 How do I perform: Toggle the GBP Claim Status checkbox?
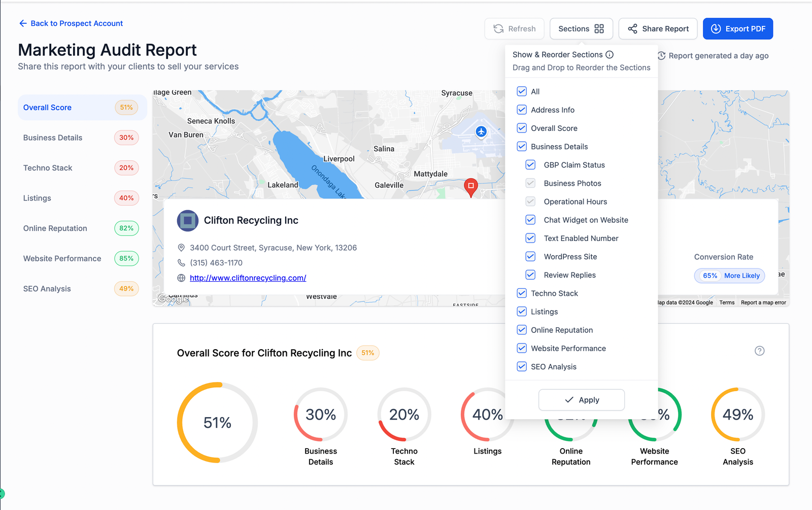coord(530,165)
